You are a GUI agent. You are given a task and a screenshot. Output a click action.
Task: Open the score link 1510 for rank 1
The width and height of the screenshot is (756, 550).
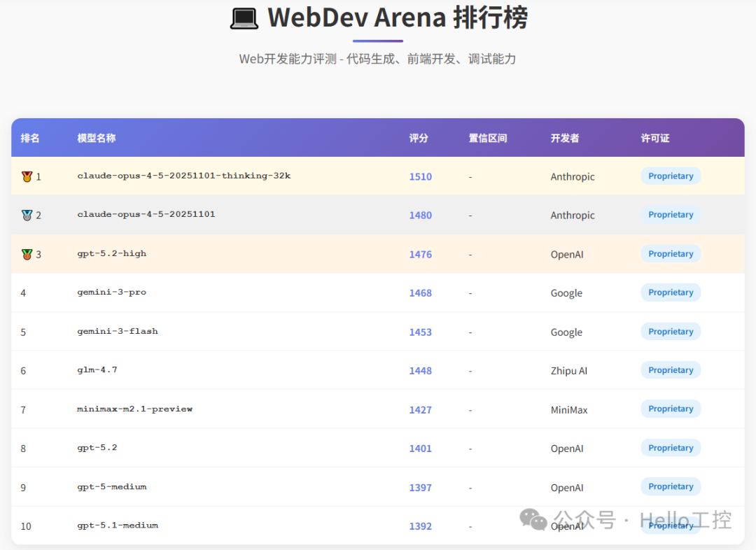pyautogui.click(x=420, y=176)
